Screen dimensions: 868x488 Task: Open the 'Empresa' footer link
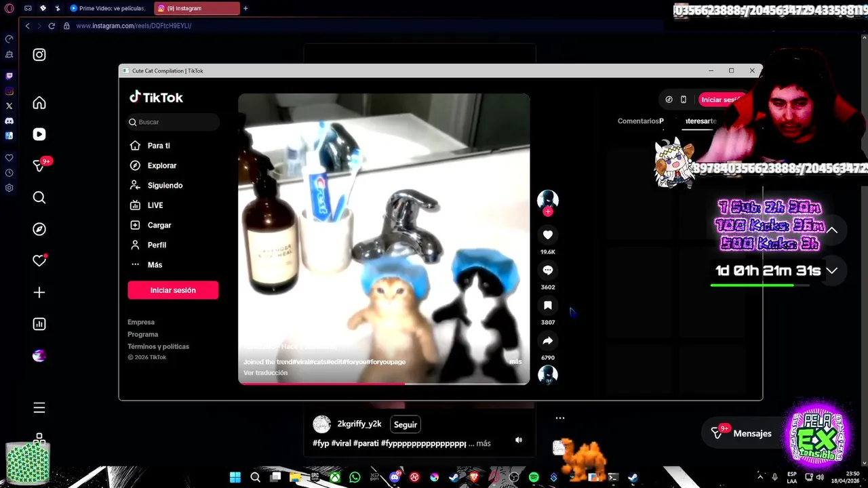141,322
